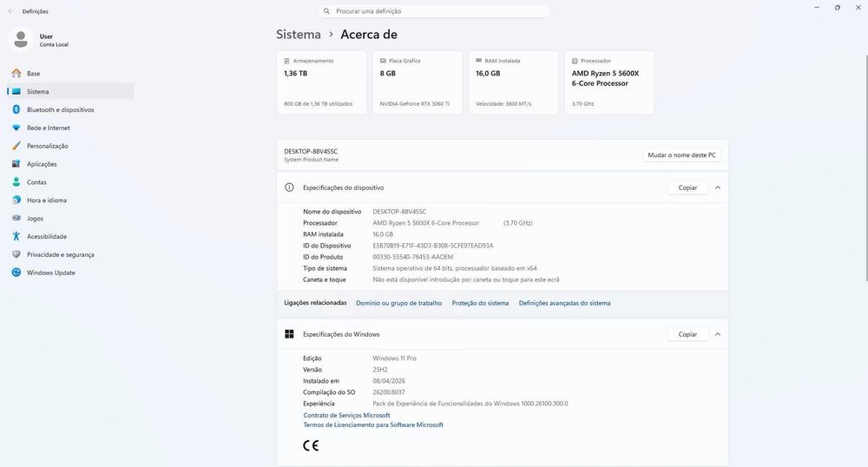Click the System Product Name subtitle text
The image size is (868, 467).
pos(311,160)
